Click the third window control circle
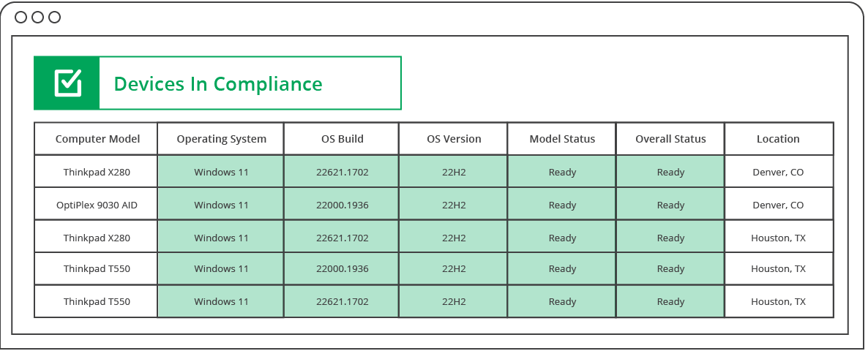This screenshot has height=351, width=868. click(x=54, y=17)
